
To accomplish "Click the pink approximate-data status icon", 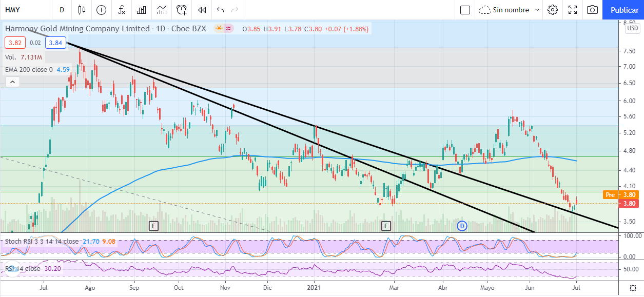I will 229,29.
